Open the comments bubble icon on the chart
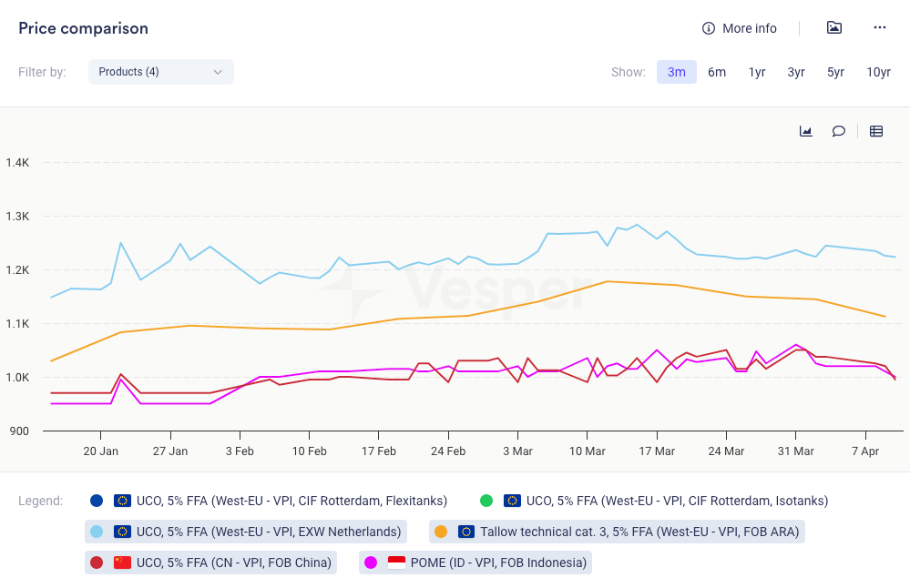 click(x=839, y=131)
